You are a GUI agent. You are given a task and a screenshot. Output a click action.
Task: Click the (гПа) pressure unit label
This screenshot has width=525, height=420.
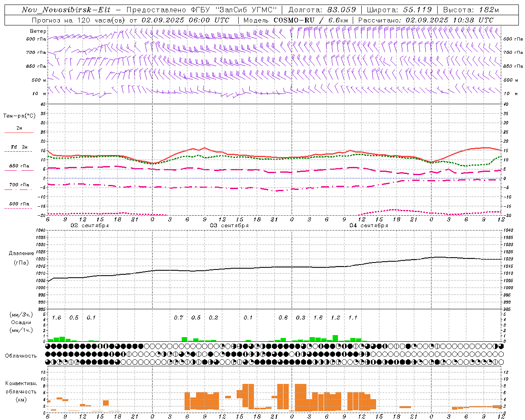tap(21, 262)
